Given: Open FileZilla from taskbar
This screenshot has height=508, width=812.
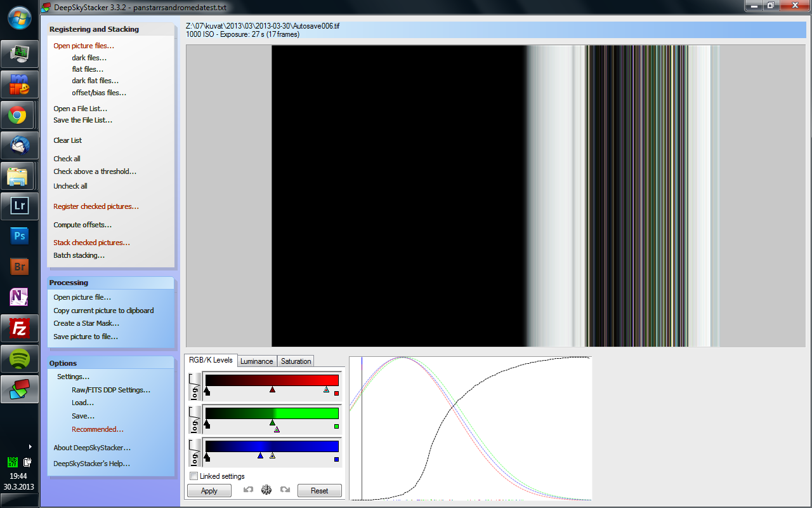Looking at the screenshot, I should pyautogui.click(x=19, y=328).
